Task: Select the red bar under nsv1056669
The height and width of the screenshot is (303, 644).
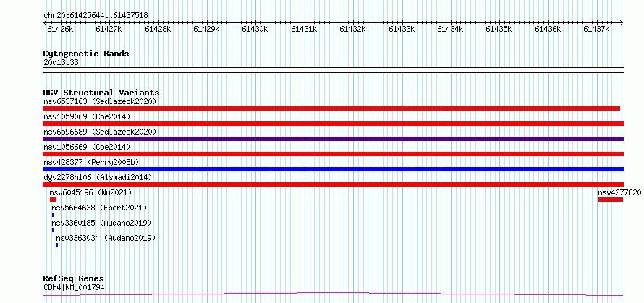Action: (334, 154)
